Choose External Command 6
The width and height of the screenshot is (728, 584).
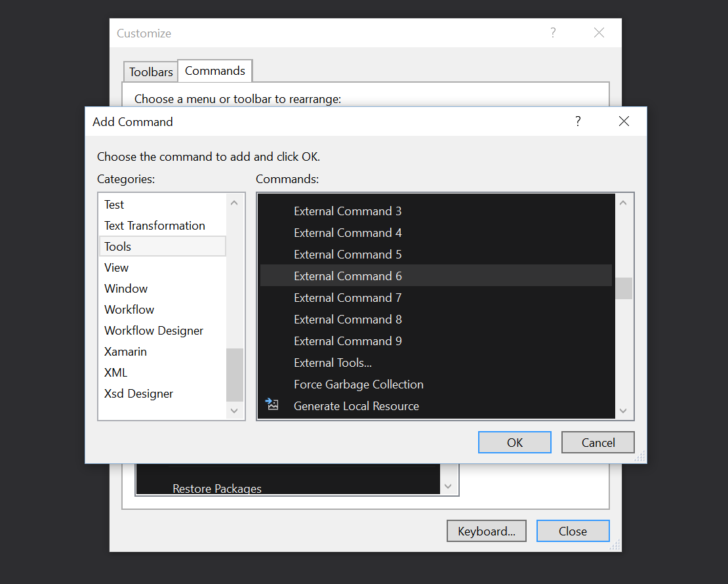click(x=436, y=276)
